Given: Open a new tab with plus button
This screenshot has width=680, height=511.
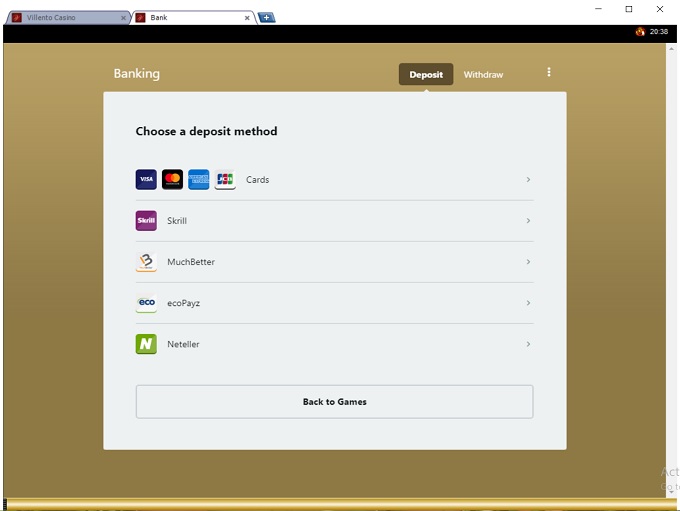Looking at the screenshot, I should click(x=266, y=17).
